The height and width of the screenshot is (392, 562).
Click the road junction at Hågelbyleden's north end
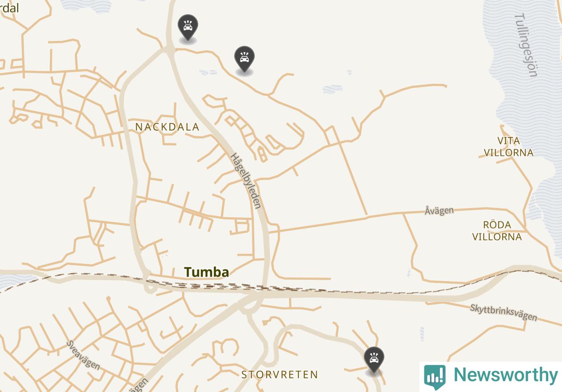[170, 48]
